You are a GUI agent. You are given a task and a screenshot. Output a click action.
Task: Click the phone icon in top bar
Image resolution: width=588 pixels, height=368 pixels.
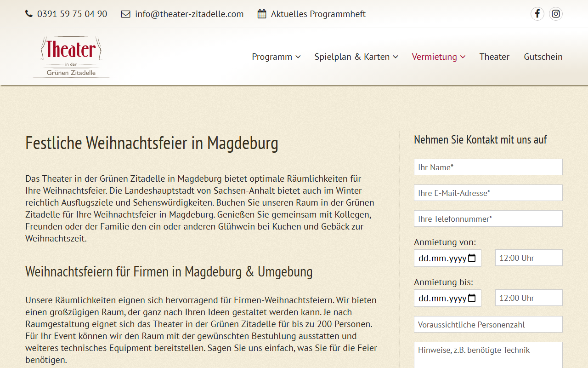(x=29, y=14)
